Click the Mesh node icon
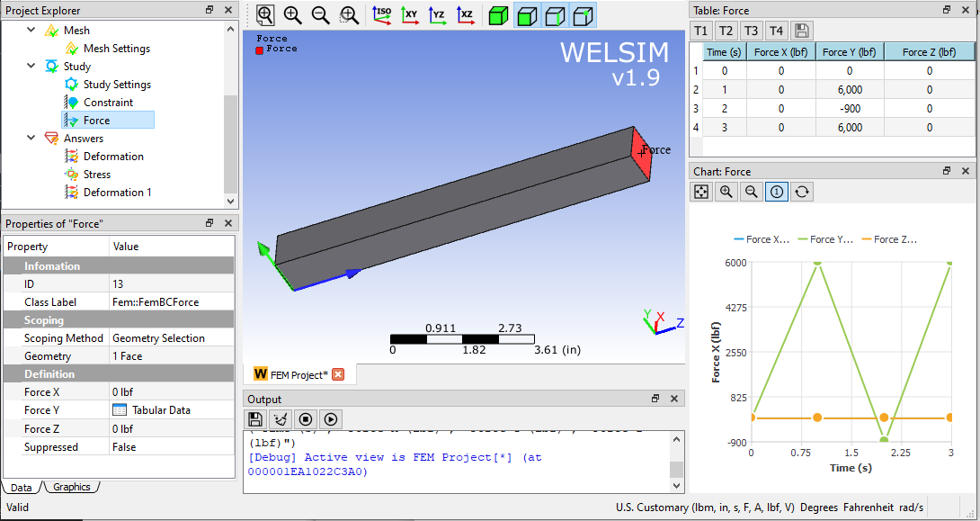The height and width of the screenshot is (521, 980). [x=51, y=30]
